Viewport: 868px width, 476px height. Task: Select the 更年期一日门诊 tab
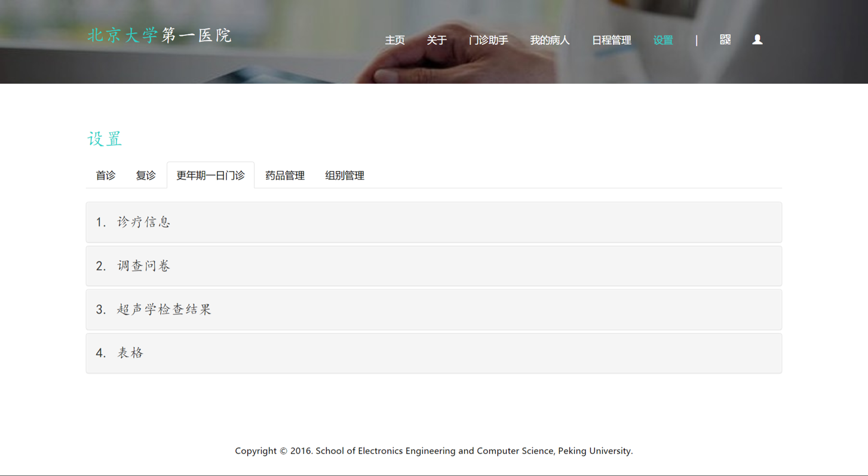[x=211, y=175]
